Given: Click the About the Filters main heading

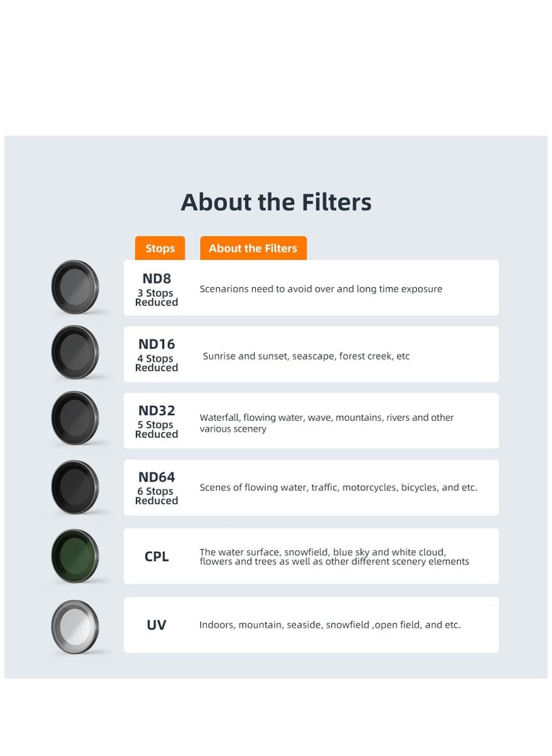Looking at the screenshot, I should (x=276, y=202).
